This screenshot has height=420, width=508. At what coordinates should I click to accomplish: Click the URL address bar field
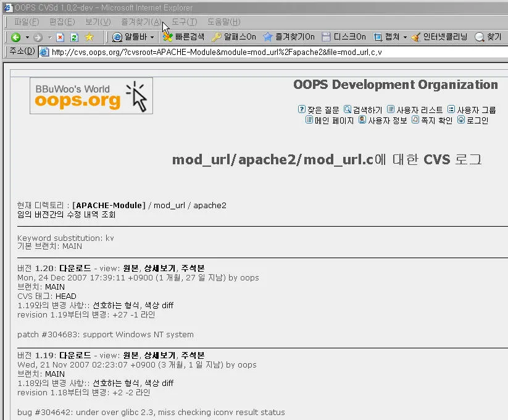pyautogui.click(x=247, y=51)
